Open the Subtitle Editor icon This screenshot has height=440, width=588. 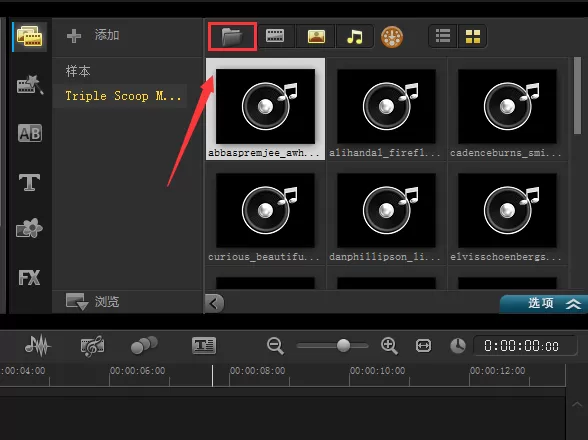204,345
